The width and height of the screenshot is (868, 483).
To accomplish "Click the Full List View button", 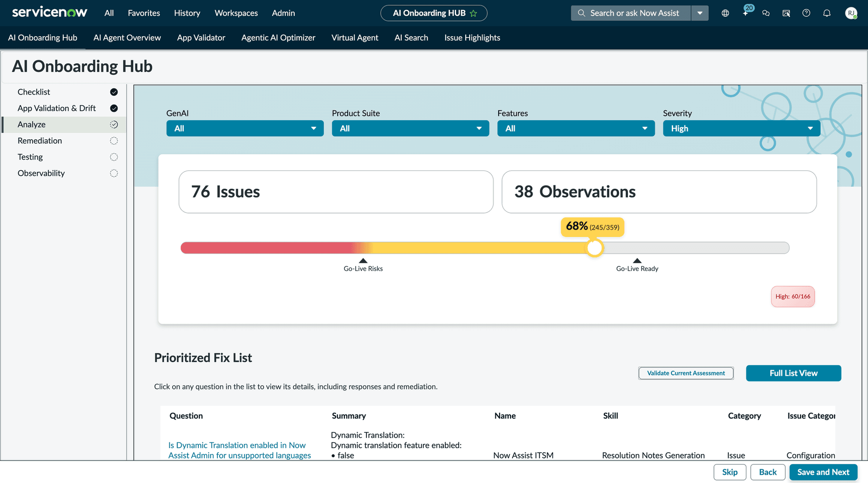I will point(793,373).
